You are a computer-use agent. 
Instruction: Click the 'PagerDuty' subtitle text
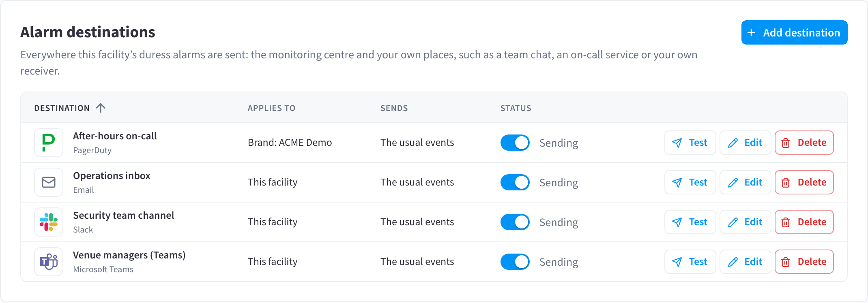[92, 150]
